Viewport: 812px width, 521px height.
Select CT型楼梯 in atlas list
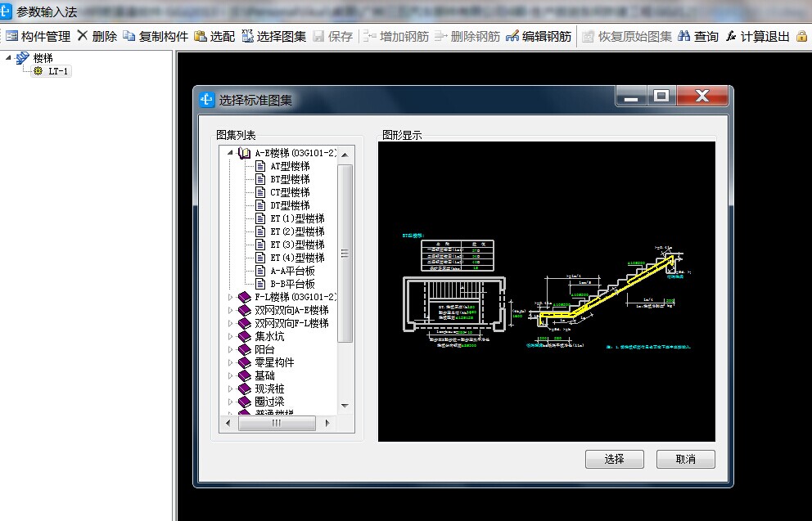tap(290, 192)
